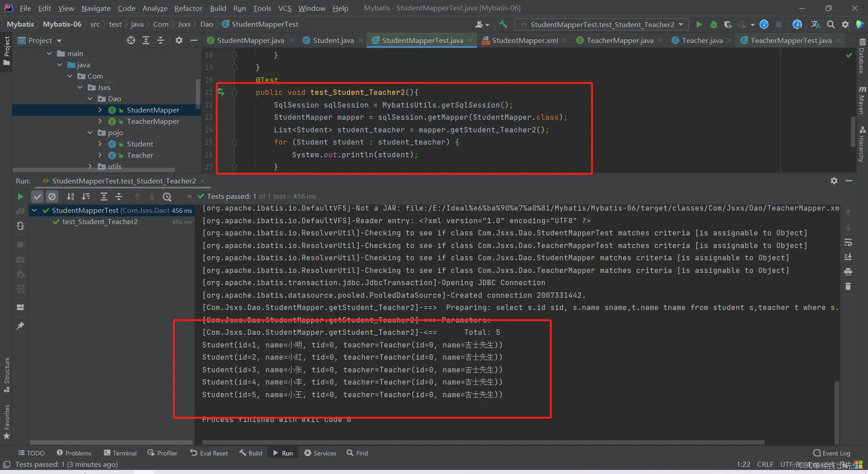The width and height of the screenshot is (868, 474).
Task: Click run gutter icon beside test_Student_Teacher2
Action: 221,92
